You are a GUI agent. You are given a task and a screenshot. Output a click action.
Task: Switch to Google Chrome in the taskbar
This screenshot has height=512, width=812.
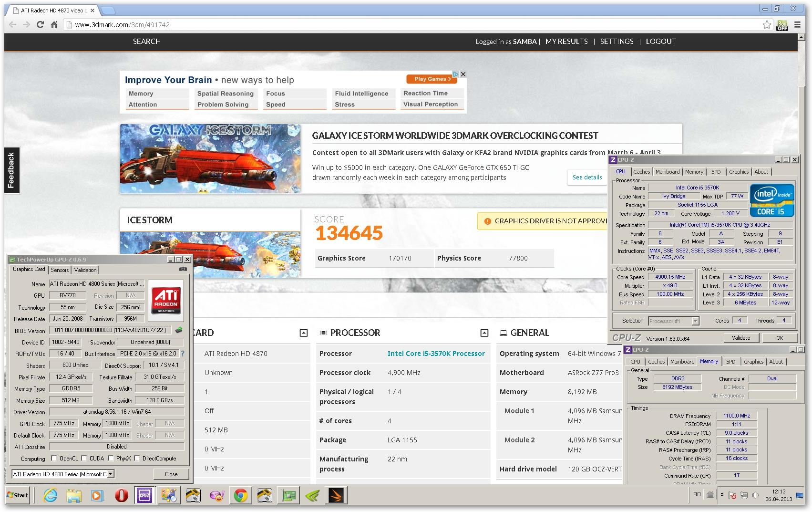point(240,496)
